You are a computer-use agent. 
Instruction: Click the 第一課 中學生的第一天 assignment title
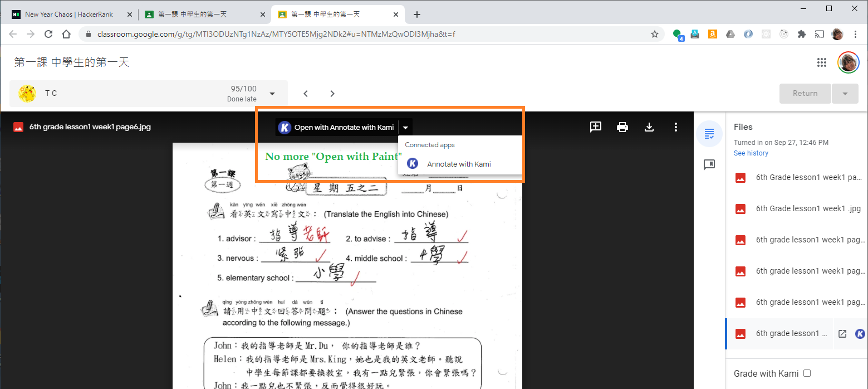72,62
